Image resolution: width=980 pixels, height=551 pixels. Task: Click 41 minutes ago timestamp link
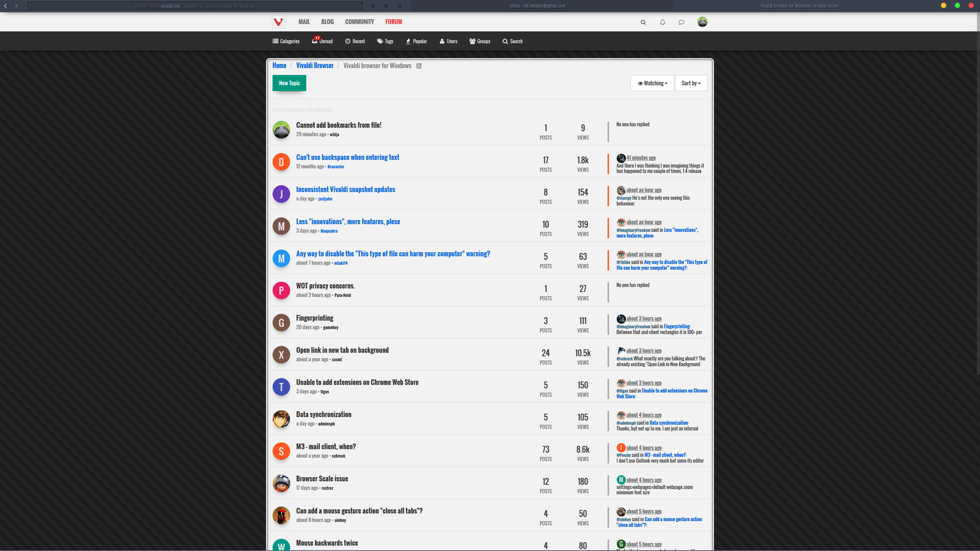click(x=641, y=158)
